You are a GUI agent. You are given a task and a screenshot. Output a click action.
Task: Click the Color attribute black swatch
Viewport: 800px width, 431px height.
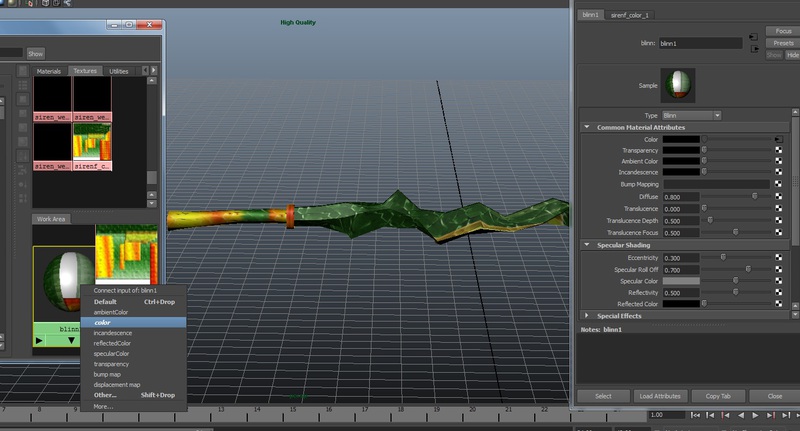coord(681,139)
